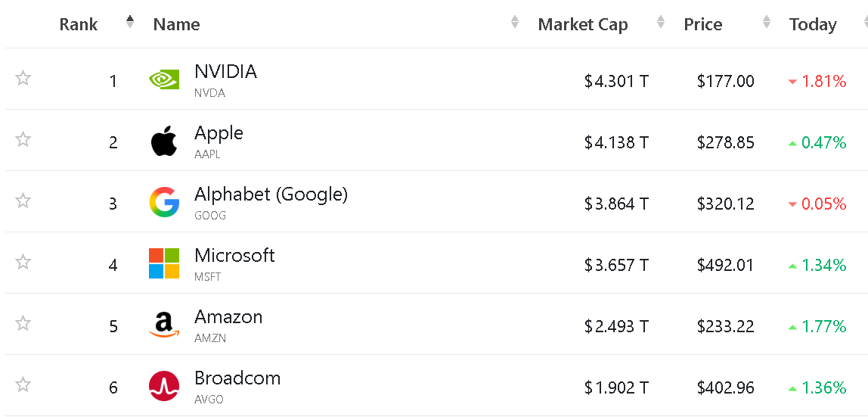The width and height of the screenshot is (868, 417).
Task: Sort table by Rank column arrows
Action: click(130, 22)
